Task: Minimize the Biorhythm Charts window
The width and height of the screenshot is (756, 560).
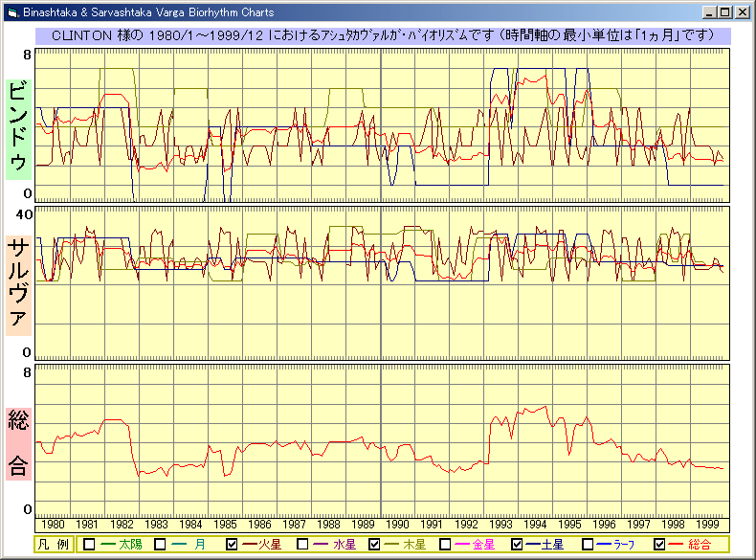Action: click(709, 12)
